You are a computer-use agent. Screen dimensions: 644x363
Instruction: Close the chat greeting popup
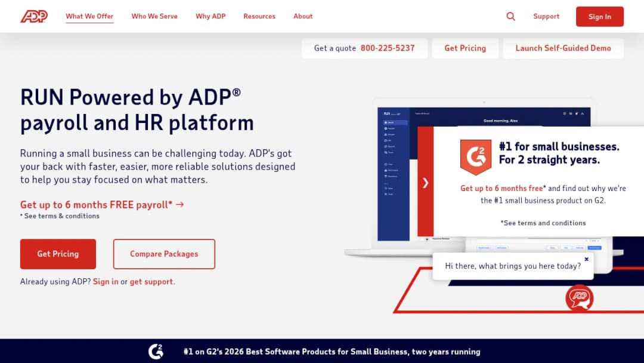point(587,259)
